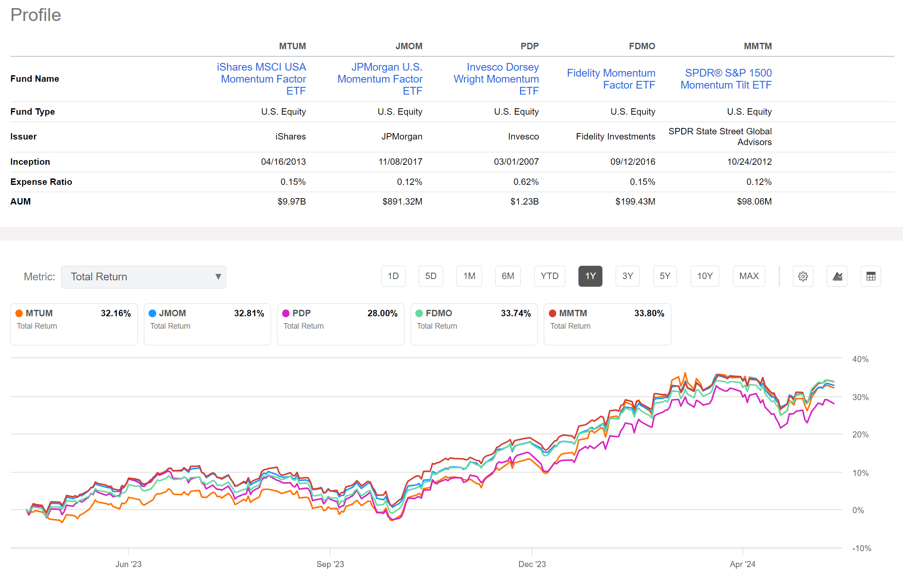The height and width of the screenshot is (588, 903).
Task: Select the 10Y time range button
Action: point(704,276)
